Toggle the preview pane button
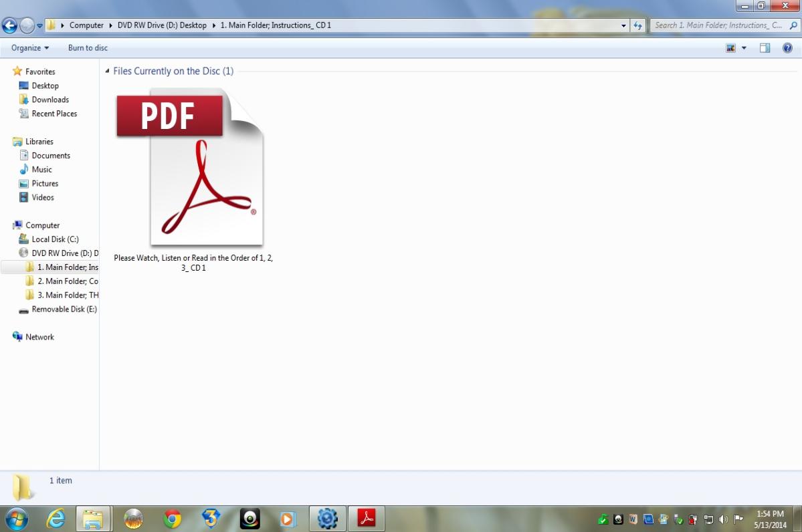 [765, 48]
